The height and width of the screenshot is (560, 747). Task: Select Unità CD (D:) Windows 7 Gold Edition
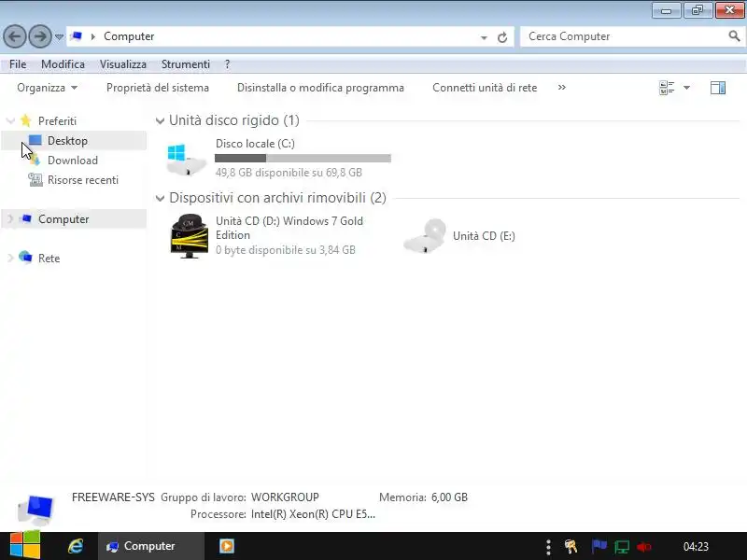289,228
